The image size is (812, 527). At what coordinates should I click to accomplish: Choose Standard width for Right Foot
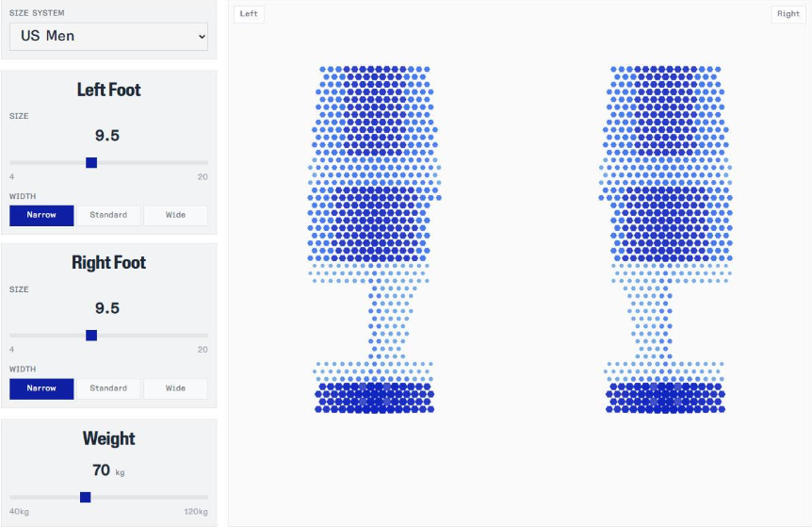108,388
